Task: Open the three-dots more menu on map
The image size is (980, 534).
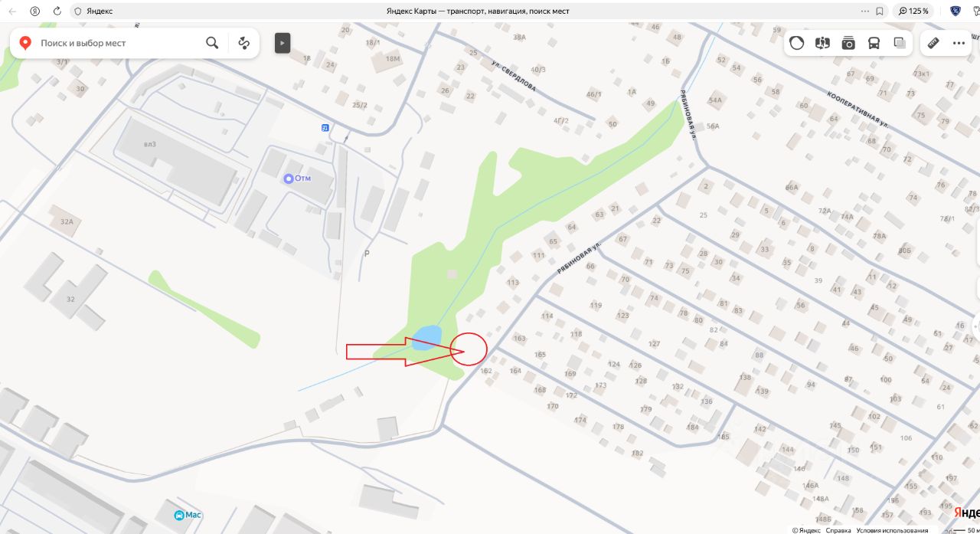Action: tap(959, 43)
